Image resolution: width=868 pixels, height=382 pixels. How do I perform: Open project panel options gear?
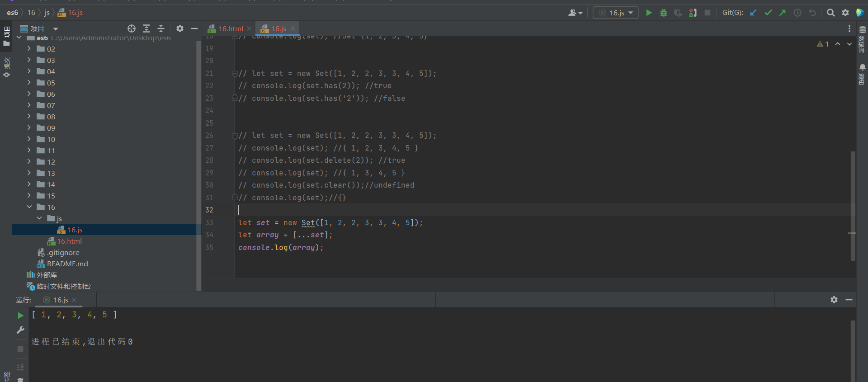(x=180, y=28)
